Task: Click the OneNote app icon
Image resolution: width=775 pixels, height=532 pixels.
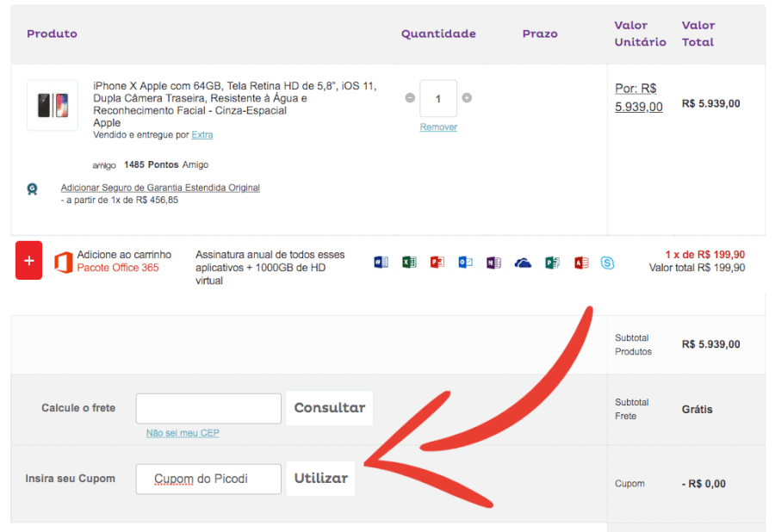Action: click(x=493, y=262)
